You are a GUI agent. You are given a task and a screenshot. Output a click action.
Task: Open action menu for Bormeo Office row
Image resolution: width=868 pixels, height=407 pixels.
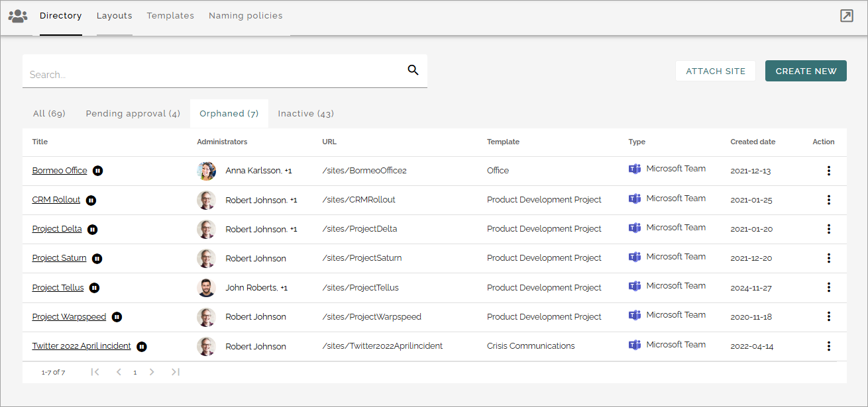click(x=828, y=171)
